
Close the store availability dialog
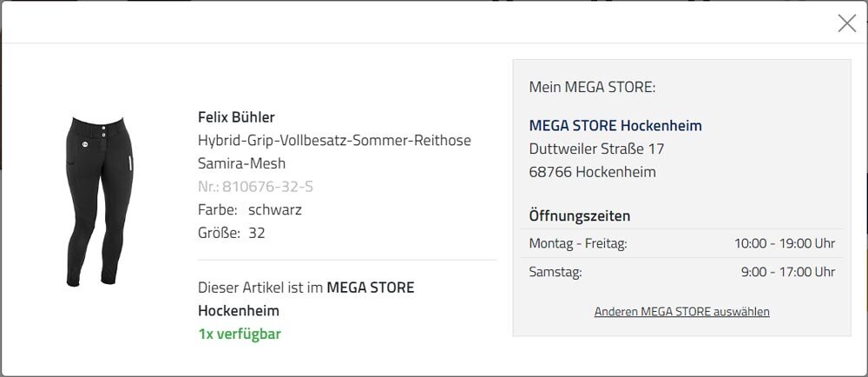846,23
